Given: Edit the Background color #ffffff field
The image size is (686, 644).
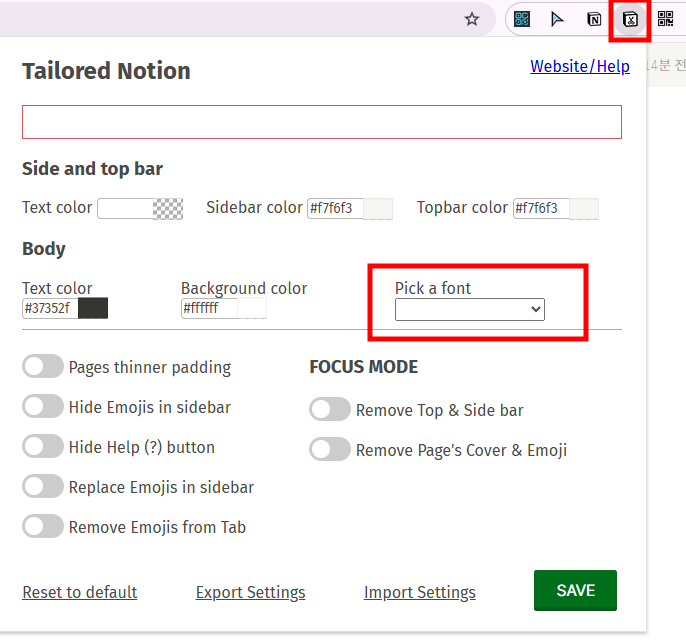Looking at the screenshot, I should tap(209, 308).
